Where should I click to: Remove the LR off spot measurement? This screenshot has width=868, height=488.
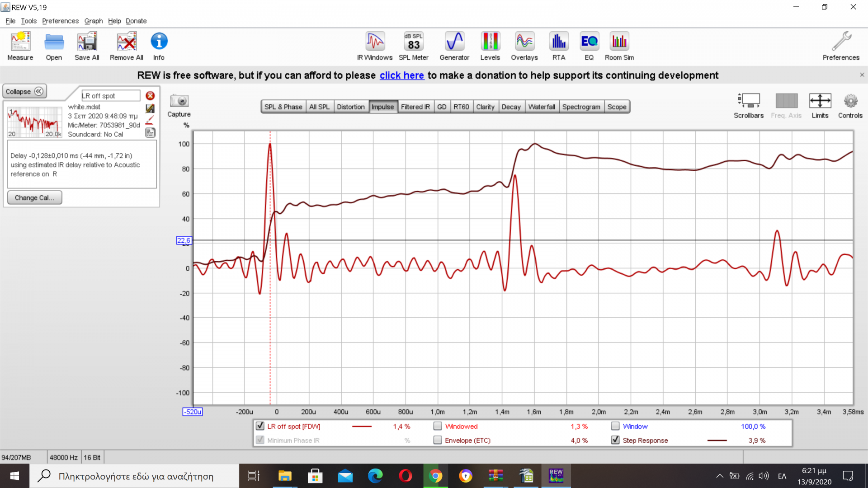coord(150,96)
